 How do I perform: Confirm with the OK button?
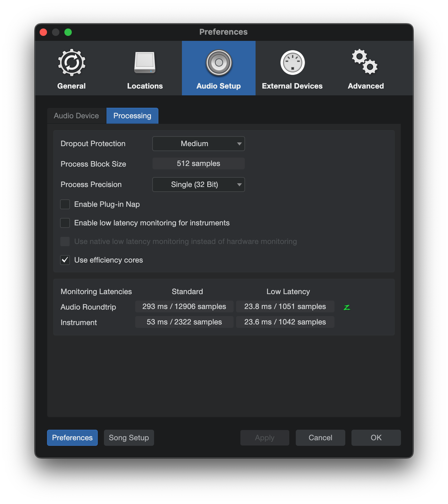click(376, 438)
